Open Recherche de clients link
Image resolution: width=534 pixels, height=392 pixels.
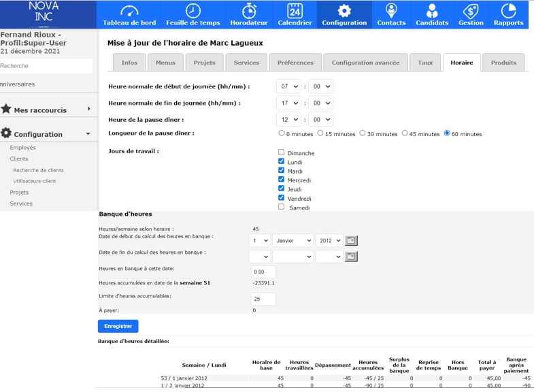point(39,170)
